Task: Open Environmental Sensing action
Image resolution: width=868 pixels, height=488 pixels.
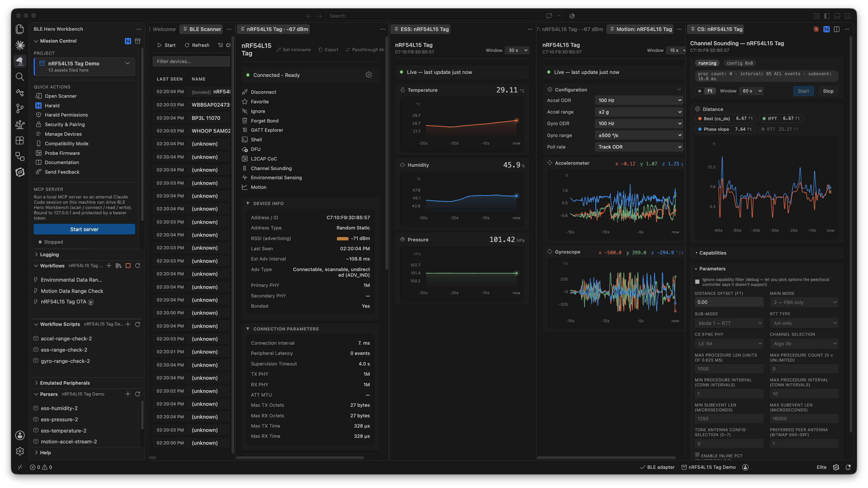Action: [272, 178]
